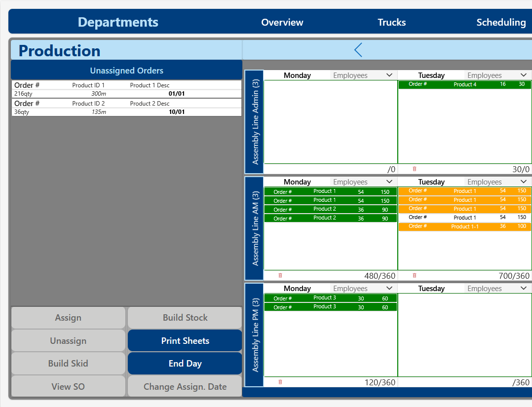Switch to the Trucks tab
This screenshot has height=407, width=532.
pyautogui.click(x=392, y=22)
